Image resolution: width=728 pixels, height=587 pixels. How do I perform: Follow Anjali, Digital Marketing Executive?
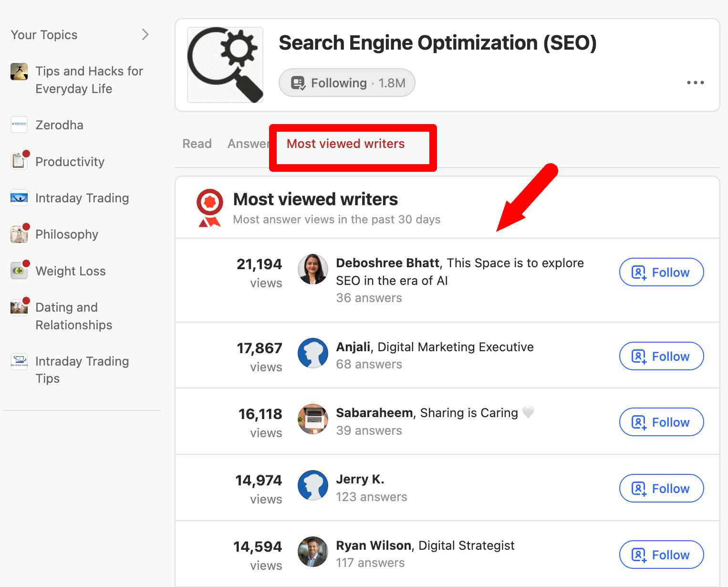(x=661, y=356)
